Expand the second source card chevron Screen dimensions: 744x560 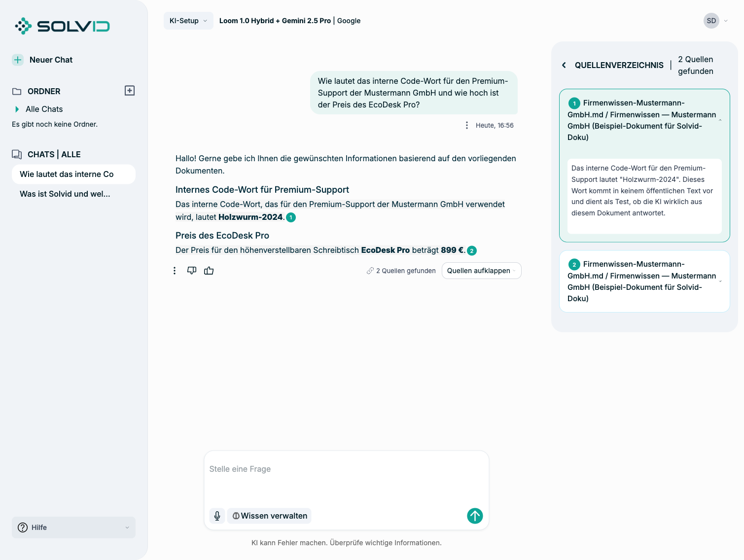tap(720, 281)
